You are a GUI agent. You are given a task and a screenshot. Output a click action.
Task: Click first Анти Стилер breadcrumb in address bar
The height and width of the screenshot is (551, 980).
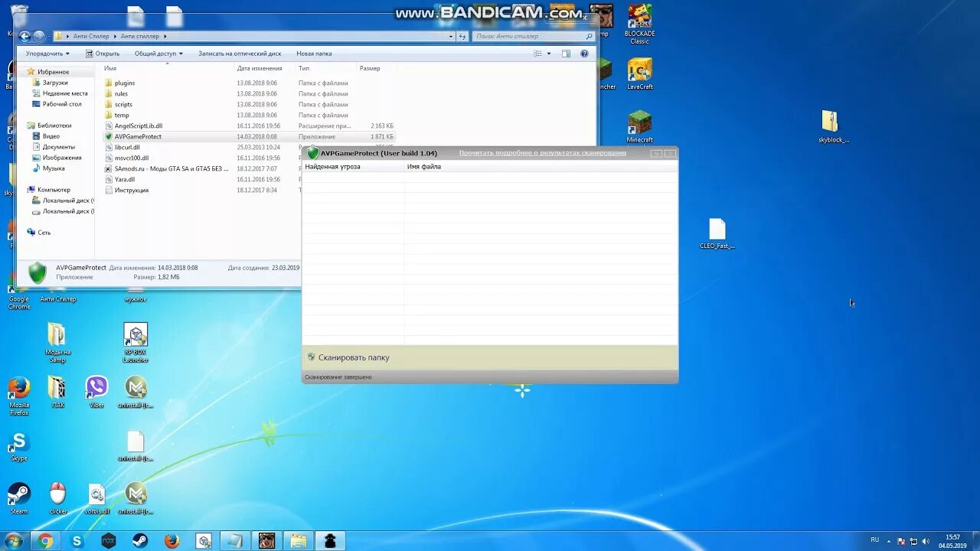pos(91,36)
